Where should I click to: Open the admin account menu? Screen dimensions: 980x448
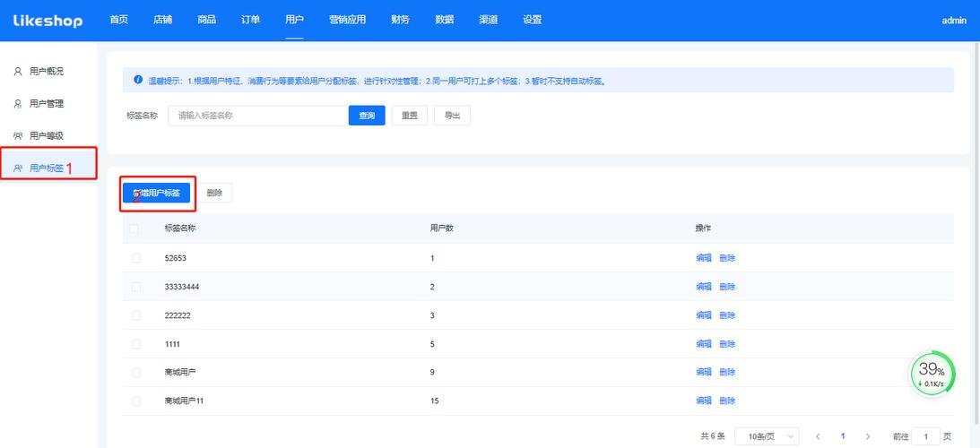click(x=954, y=21)
